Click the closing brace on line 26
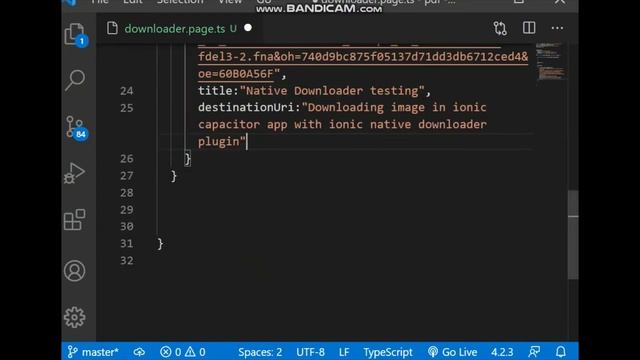Screen dimensions: 640x360 187,159
